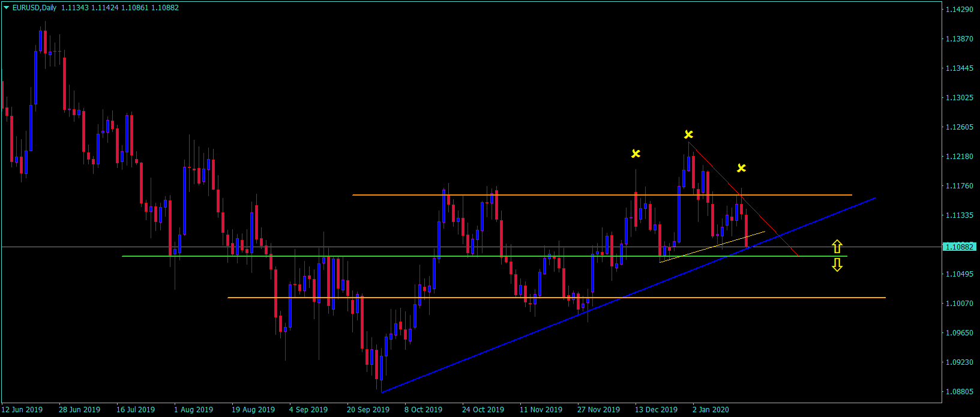Click the open price value 1.11343
This screenshot has width=980, height=417.
(x=74, y=8)
